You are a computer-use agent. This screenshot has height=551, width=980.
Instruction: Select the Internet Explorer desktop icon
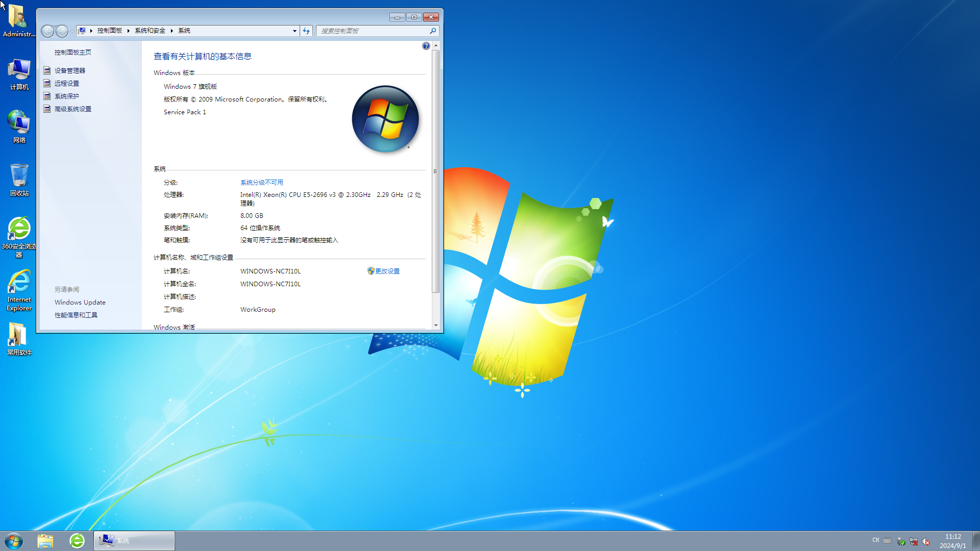(19, 291)
